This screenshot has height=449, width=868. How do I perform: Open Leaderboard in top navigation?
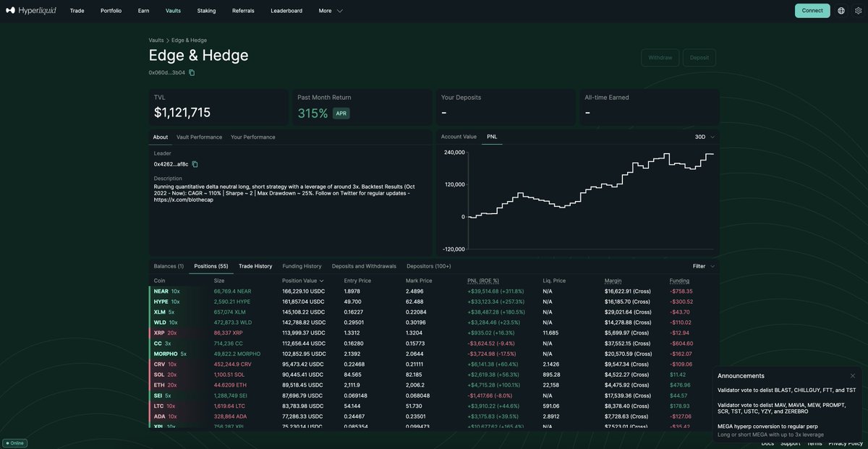pos(286,11)
